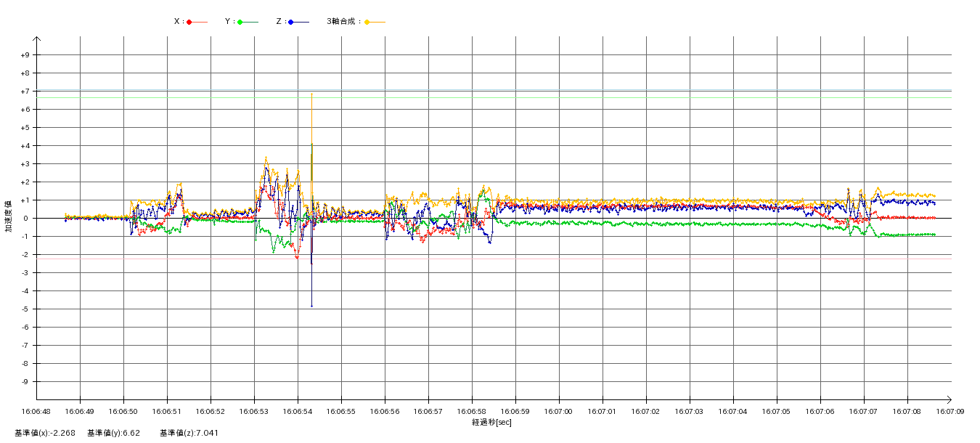
Task: Click the +9 tick on the acceleration axis
Action: pyautogui.click(x=25, y=55)
